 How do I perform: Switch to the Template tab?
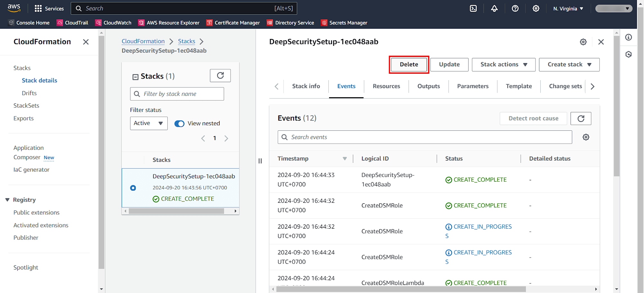tap(519, 86)
